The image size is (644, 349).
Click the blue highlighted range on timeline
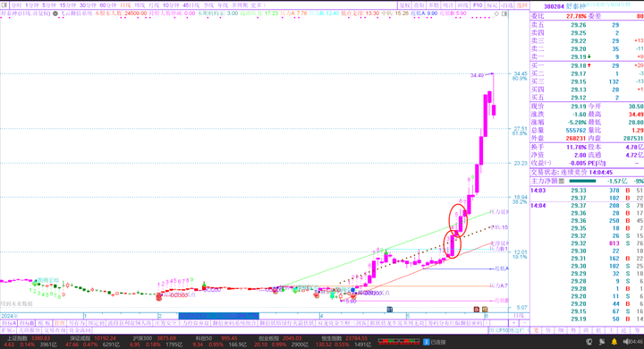point(219,316)
